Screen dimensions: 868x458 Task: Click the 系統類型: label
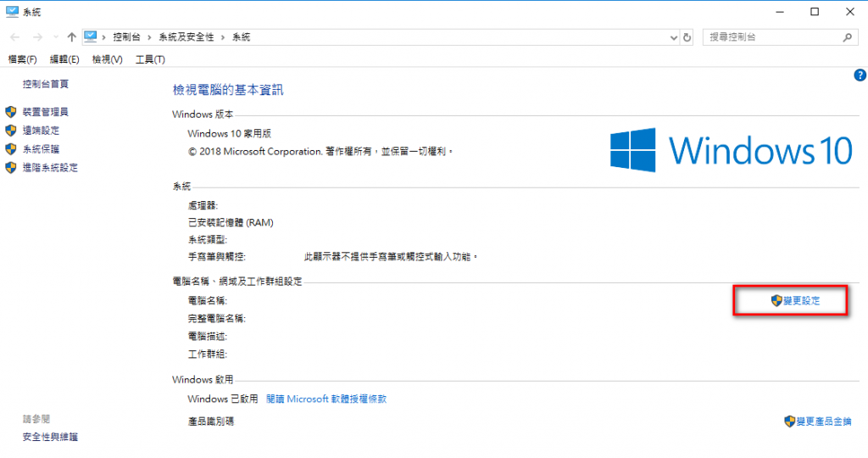pyautogui.click(x=208, y=240)
